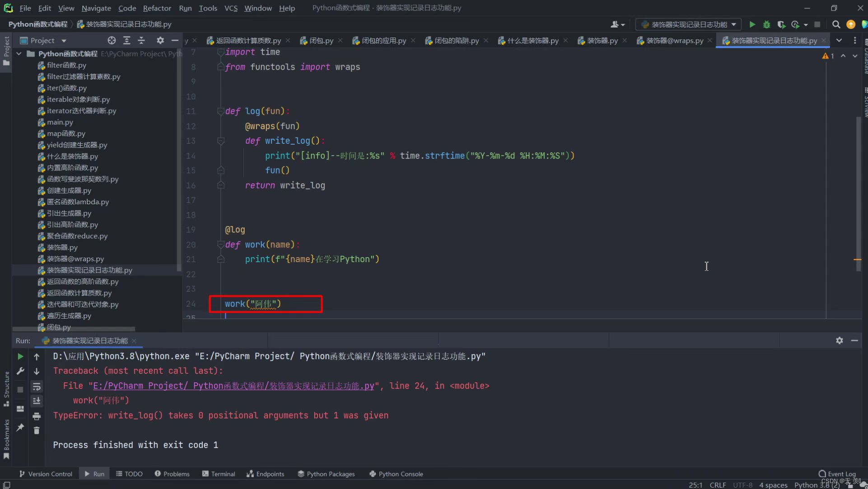Show hidden editor tabs dropdown
This screenshot has height=489, width=868.
[839, 40]
